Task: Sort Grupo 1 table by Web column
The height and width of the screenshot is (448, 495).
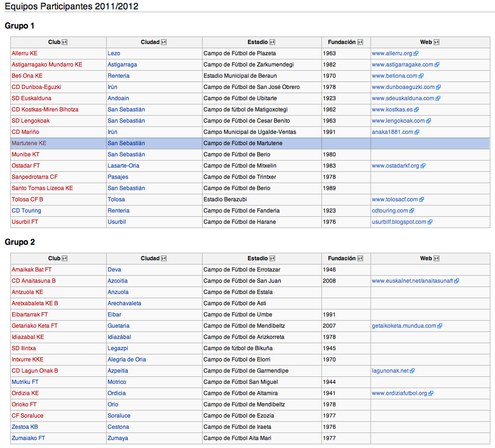Action: pos(437,42)
